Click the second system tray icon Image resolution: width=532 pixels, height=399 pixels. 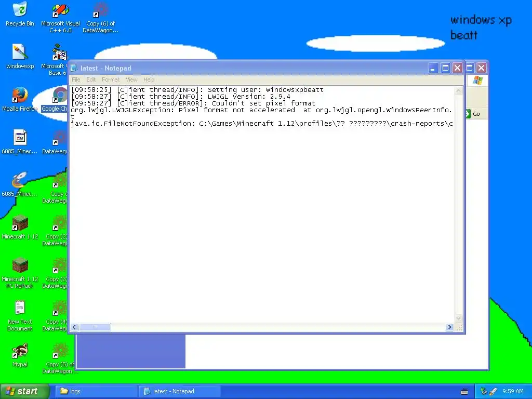point(493,392)
